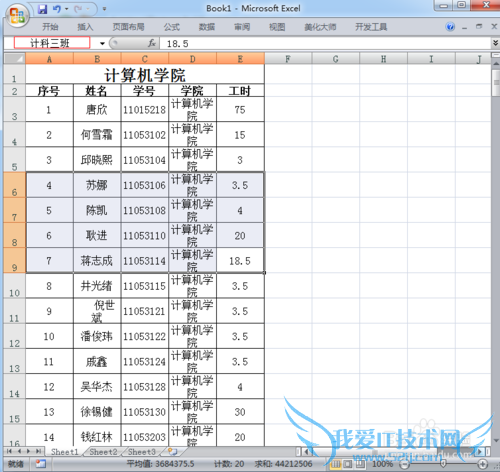Close the workbook window with inner X
Image resolution: width=500 pixels, height=472 pixels.
coord(494,26)
